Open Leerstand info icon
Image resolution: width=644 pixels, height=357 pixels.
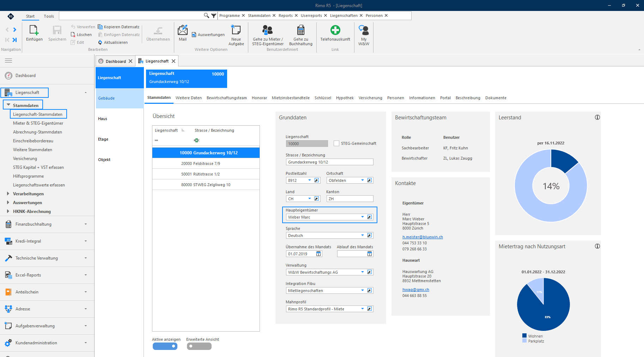point(597,117)
